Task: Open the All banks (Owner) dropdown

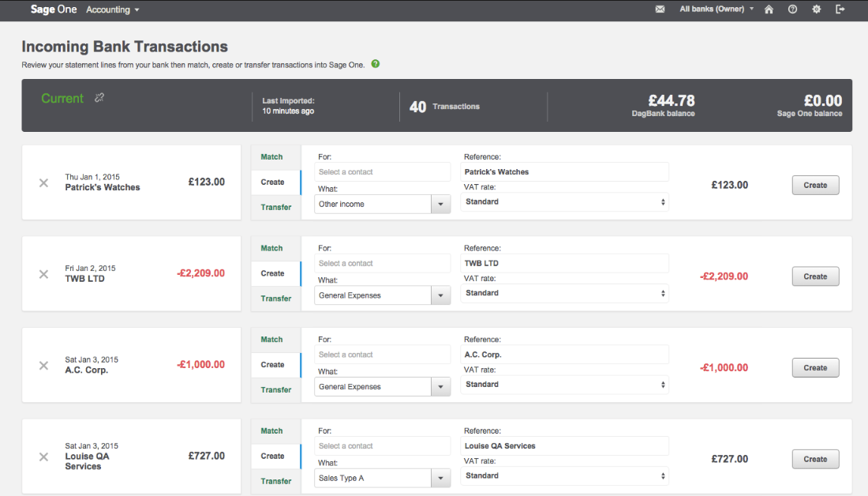Action: (x=716, y=9)
